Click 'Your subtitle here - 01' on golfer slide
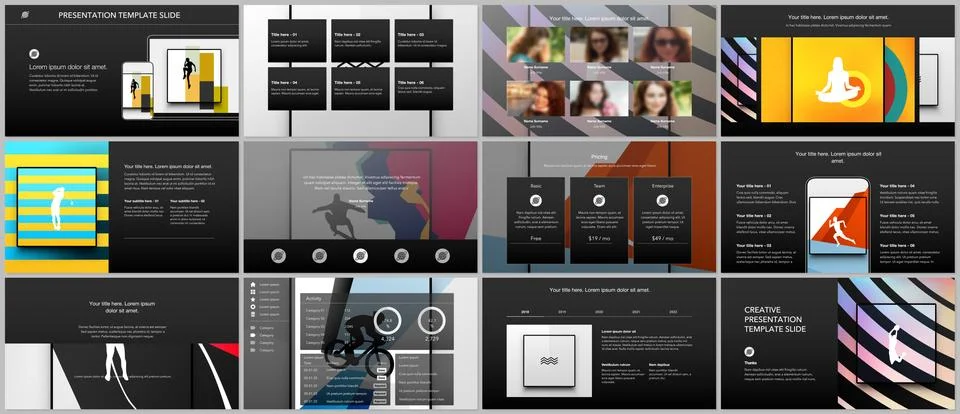Screen dimensions: 960x414 pos(141,201)
